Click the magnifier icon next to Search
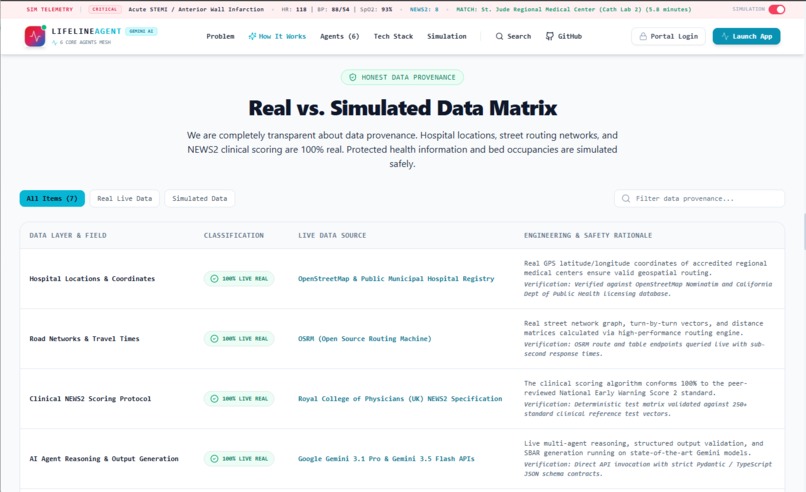 (499, 37)
